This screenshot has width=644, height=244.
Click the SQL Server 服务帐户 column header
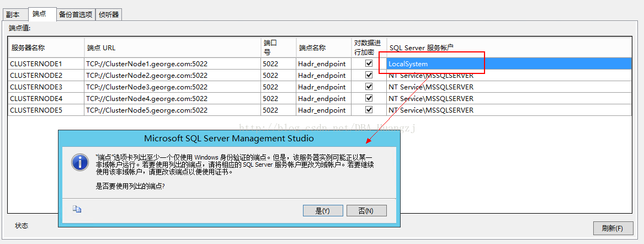coord(509,47)
